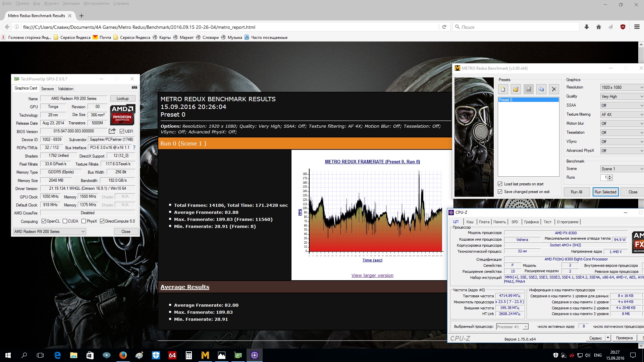The width and height of the screenshot is (644, 362).
Task: Click copy preset icon in Presets toolbar
Action: tap(541, 89)
